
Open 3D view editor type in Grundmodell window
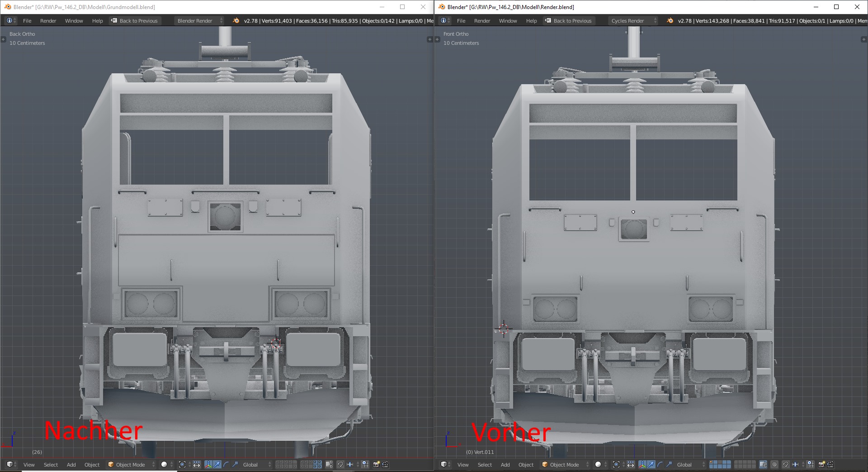(x=11, y=464)
